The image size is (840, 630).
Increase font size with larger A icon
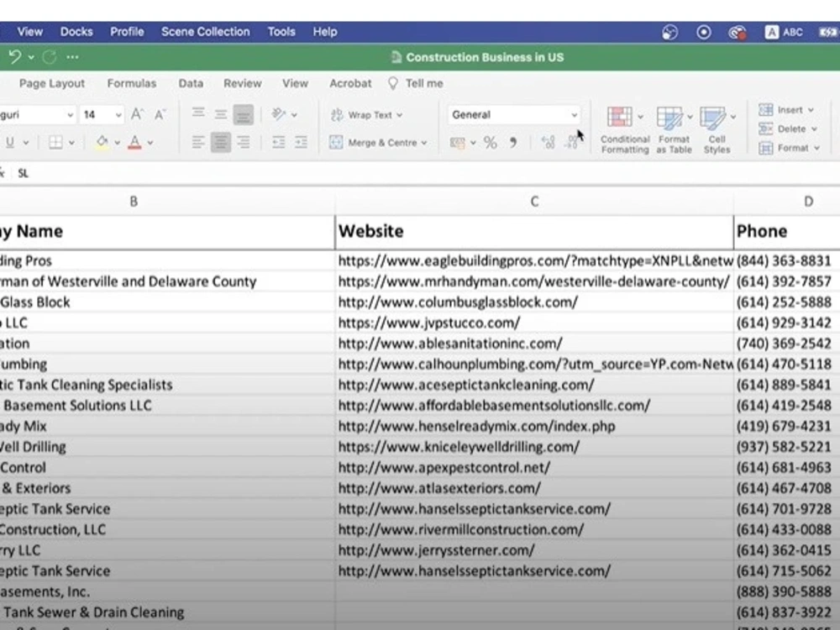point(137,114)
